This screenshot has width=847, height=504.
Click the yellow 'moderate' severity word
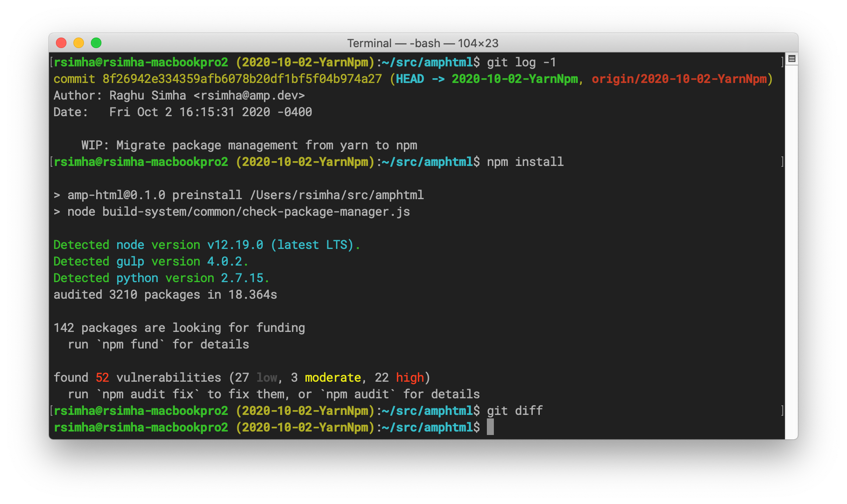[x=333, y=378]
